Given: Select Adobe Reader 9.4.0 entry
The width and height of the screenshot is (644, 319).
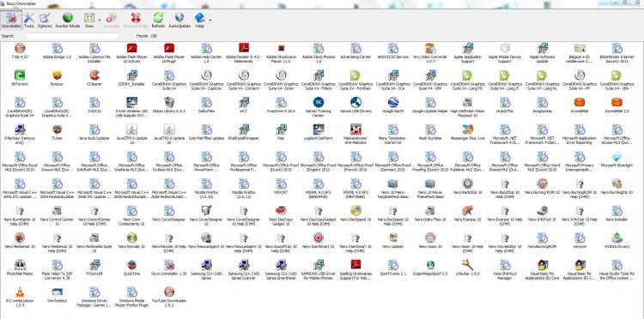Looking at the screenshot, I should 244,53.
